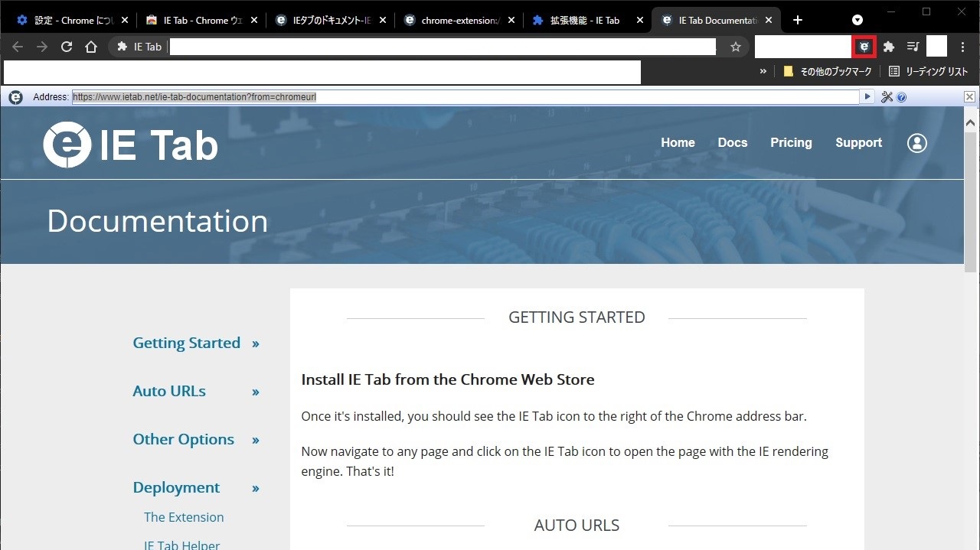This screenshot has height=550, width=980.
Task: Jump to the Auto URLs section
Action: click(x=169, y=392)
